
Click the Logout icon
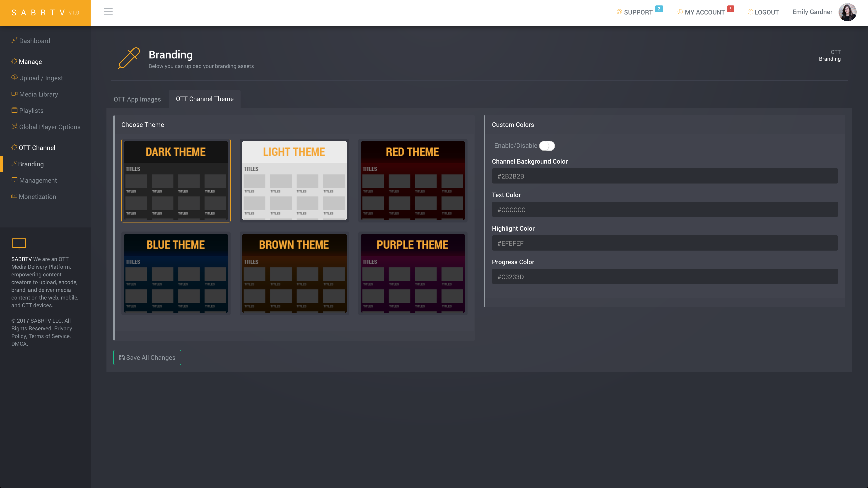point(750,12)
